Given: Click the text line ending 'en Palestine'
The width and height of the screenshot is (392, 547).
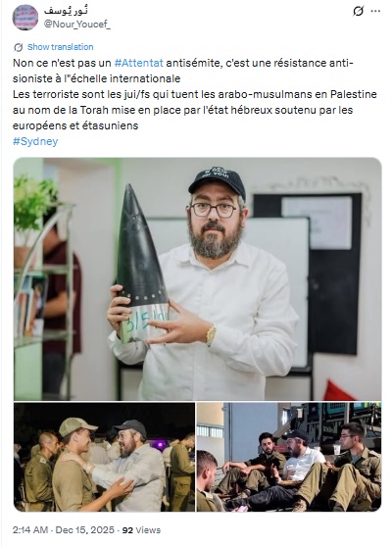Looking at the screenshot, I should pyautogui.click(x=195, y=94).
